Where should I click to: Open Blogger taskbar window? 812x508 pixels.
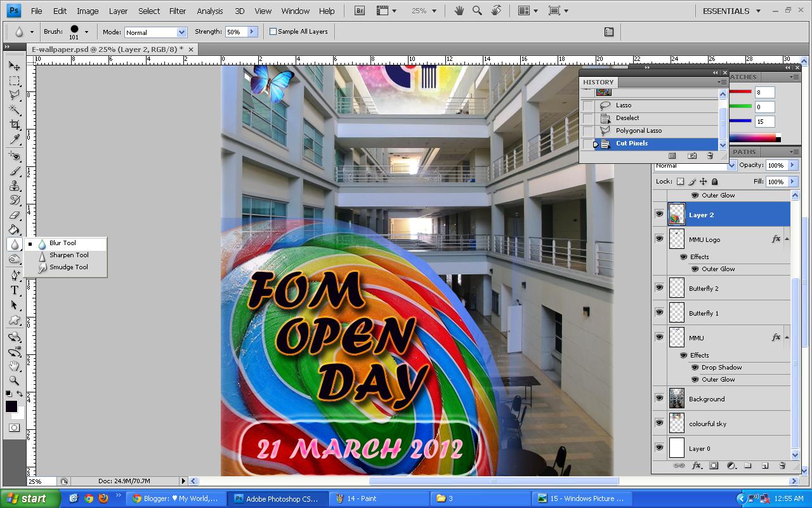tap(174, 498)
